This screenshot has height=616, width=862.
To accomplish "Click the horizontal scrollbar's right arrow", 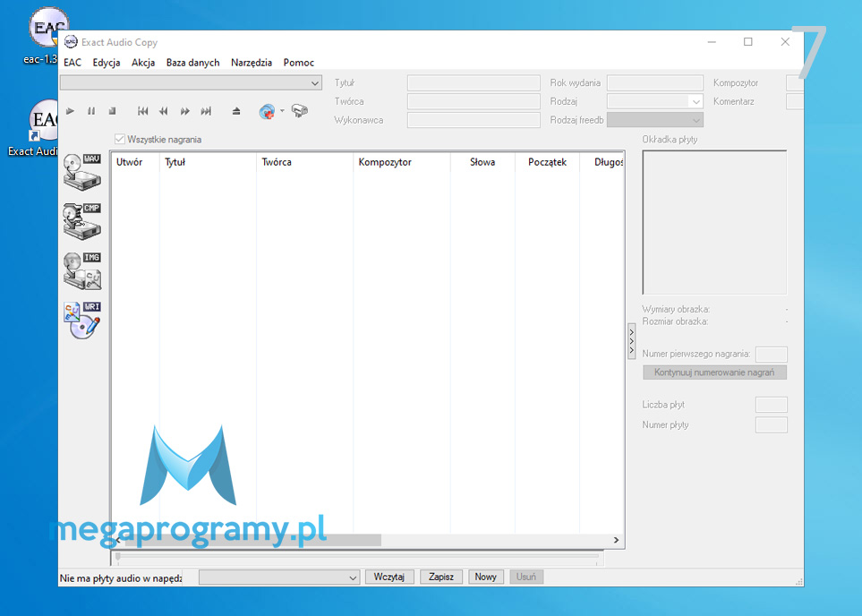I will (x=616, y=540).
